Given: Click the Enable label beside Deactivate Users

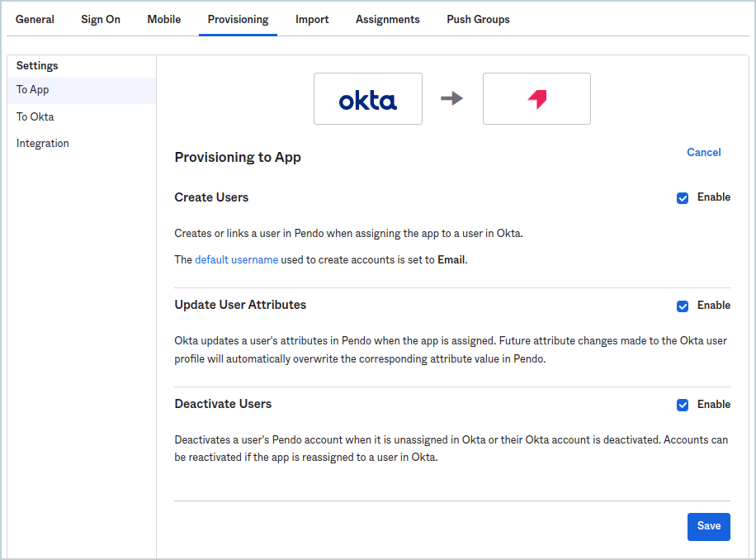Looking at the screenshot, I should coord(714,404).
